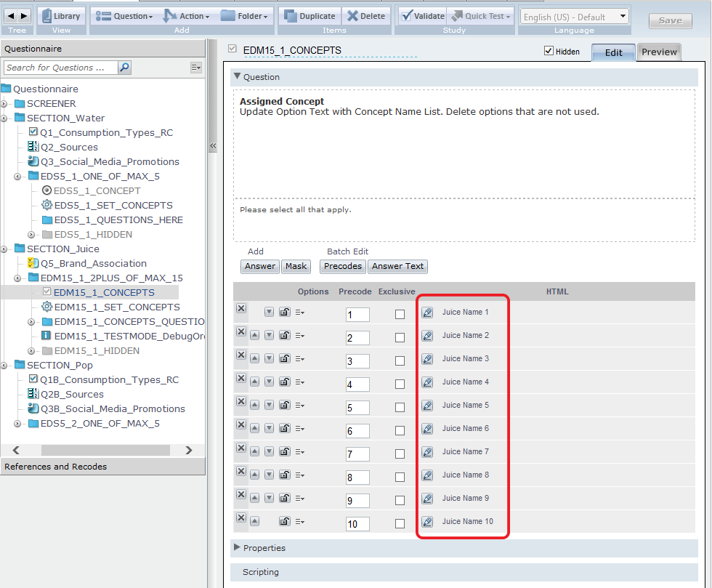The image size is (712, 588).
Task: Check Exclusive for Juice Name 1
Action: 400,315
